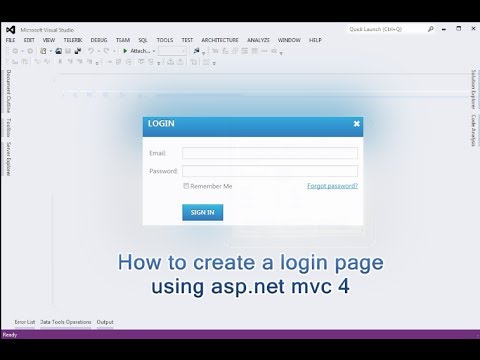
Task: Open the Redo history dropdown arrow
Action: click(x=114, y=51)
